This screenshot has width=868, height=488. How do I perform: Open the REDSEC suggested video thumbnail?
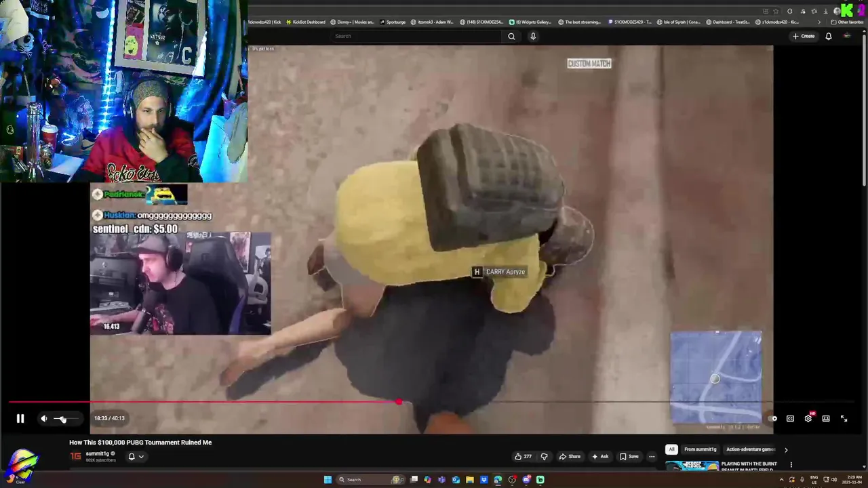pos(692,466)
